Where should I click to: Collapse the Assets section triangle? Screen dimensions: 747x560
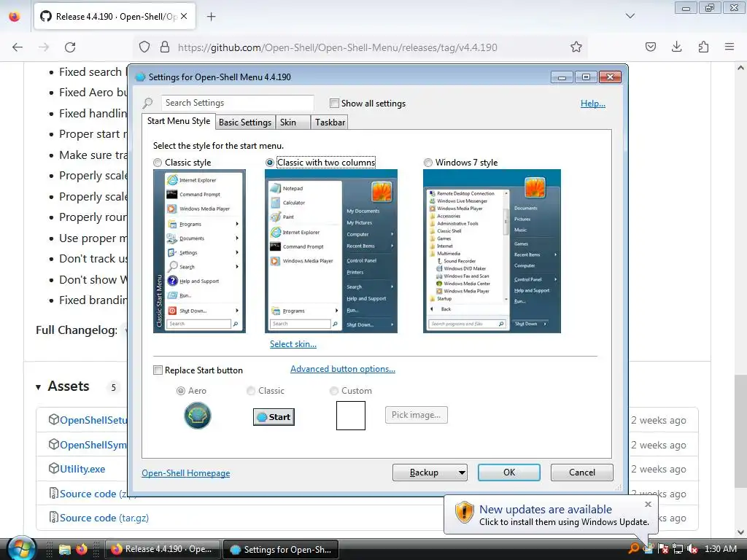point(38,387)
